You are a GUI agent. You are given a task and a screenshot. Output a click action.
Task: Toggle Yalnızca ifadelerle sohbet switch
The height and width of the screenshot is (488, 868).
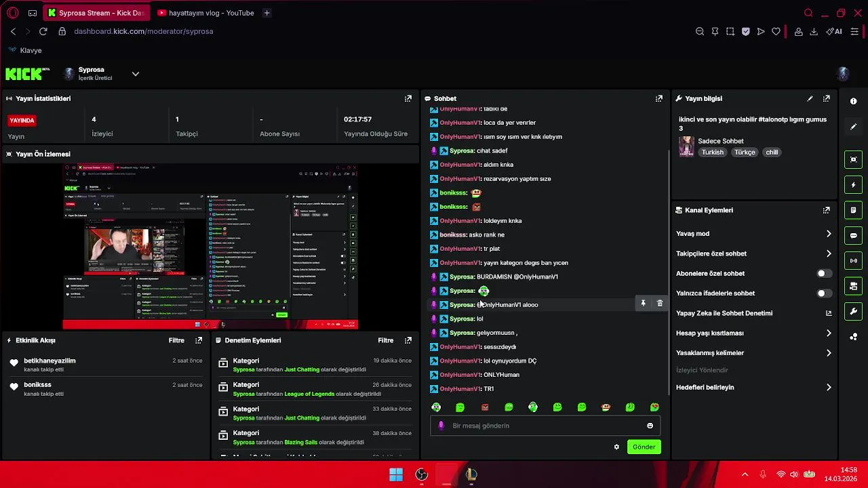823,293
